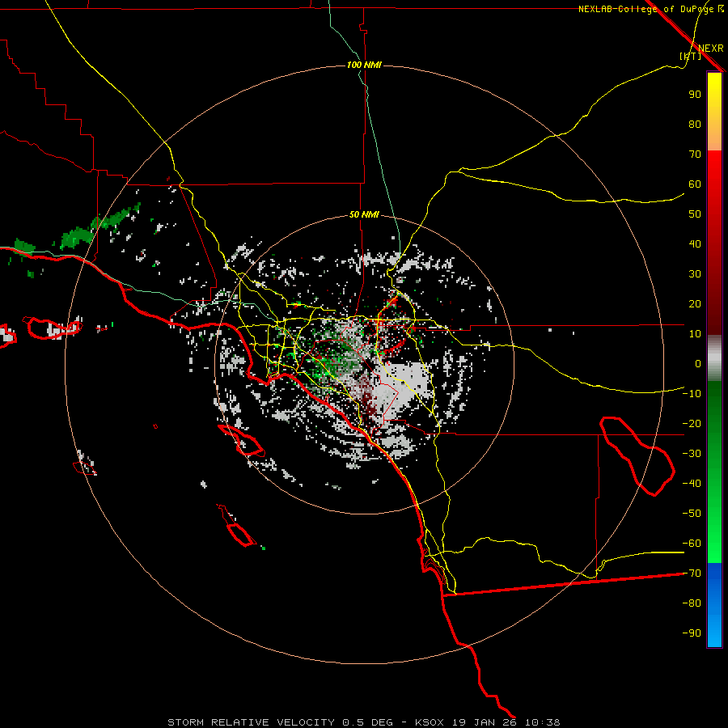Click the 40 value on velocity scale

pyautogui.click(x=695, y=244)
